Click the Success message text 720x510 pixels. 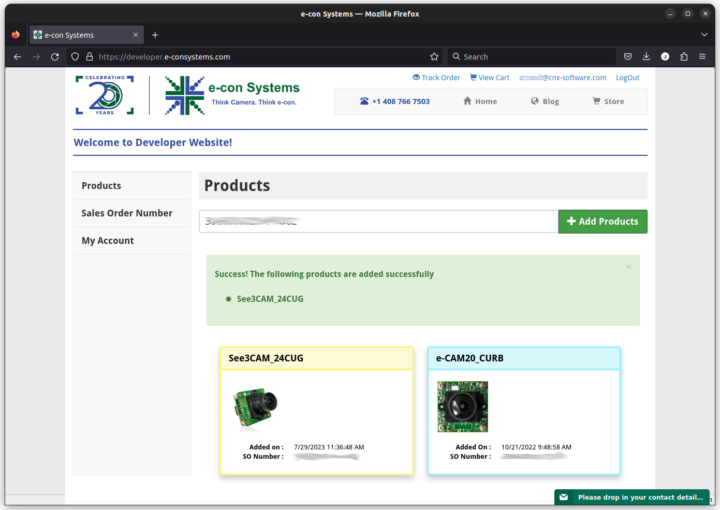tap(324, 274)
